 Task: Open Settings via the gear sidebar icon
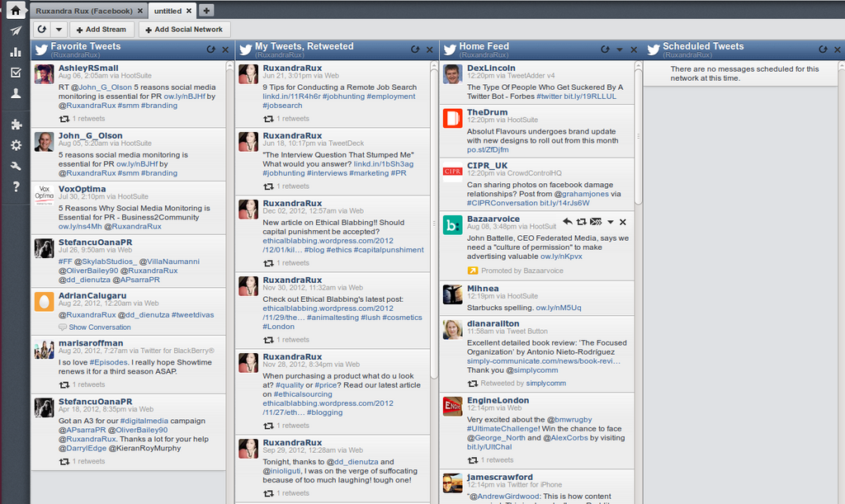click(x=14, y=147)
